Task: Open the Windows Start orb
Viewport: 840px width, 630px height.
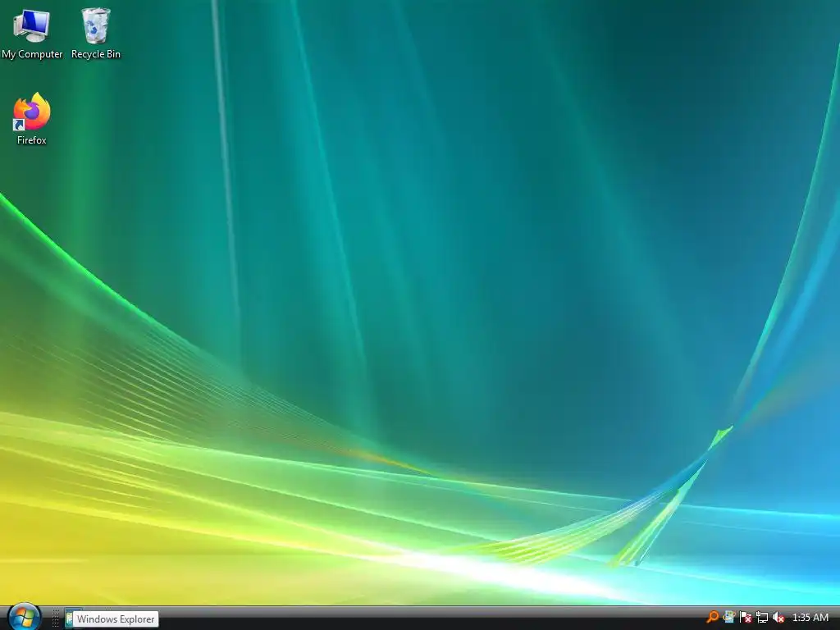Action: [24, 617]
